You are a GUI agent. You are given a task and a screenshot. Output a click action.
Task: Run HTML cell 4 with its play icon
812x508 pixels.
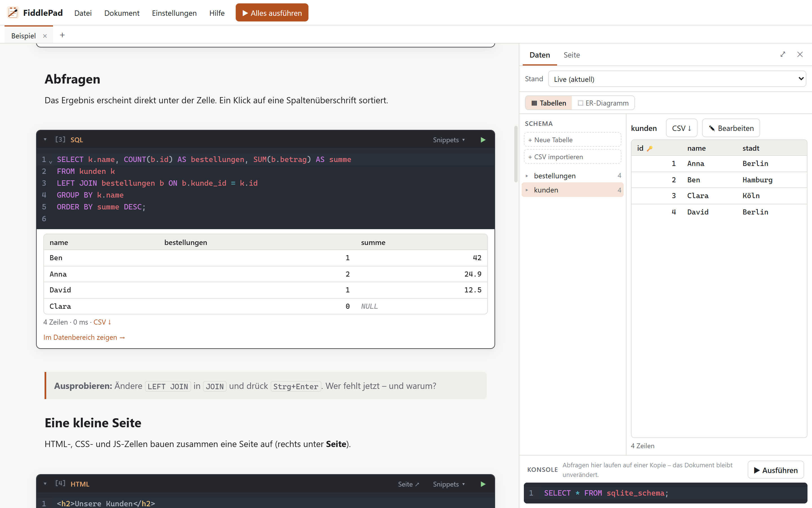click(483, 484)
